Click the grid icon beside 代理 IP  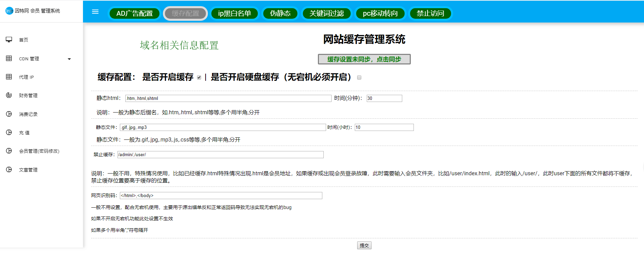pyautogui.click(x=9, y=77)
